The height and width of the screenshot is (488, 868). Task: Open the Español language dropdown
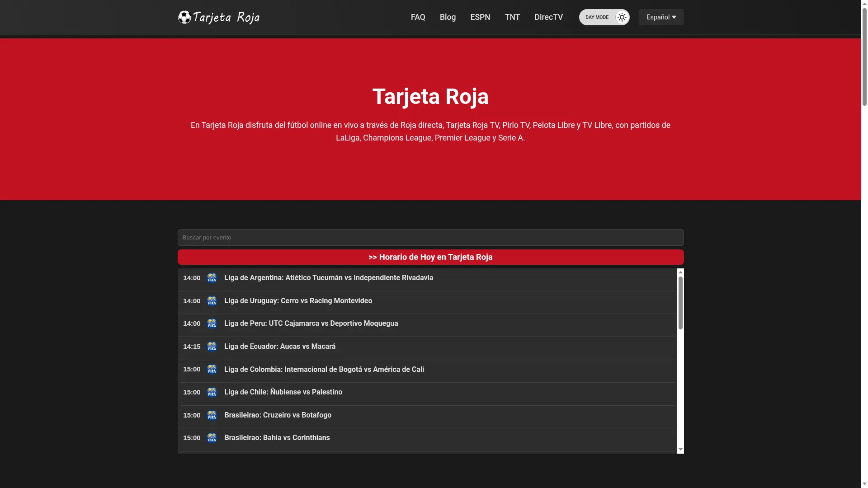pos(661,17)
